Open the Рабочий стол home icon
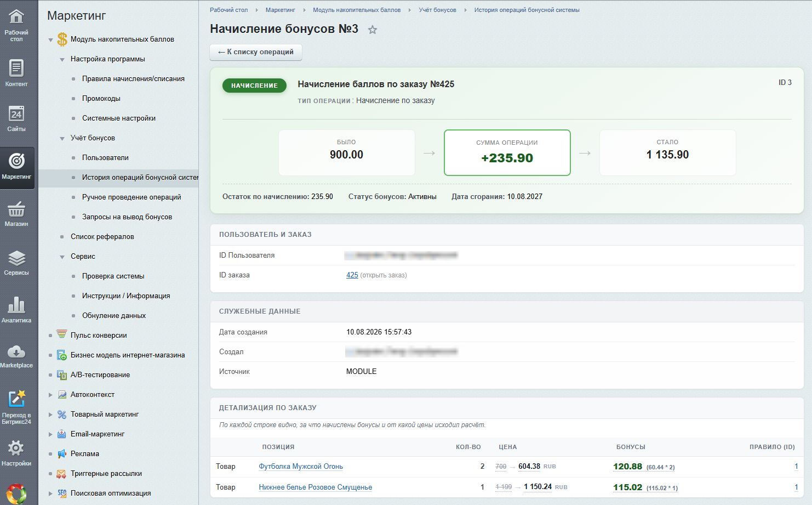The height and width of the screenshot is (505, 812). pos(16,17)
